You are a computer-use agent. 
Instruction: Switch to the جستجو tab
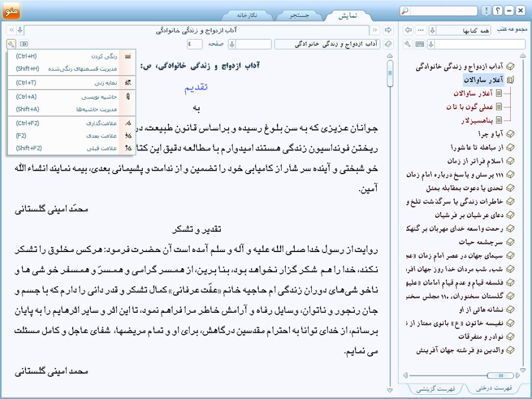pos(299,15)
